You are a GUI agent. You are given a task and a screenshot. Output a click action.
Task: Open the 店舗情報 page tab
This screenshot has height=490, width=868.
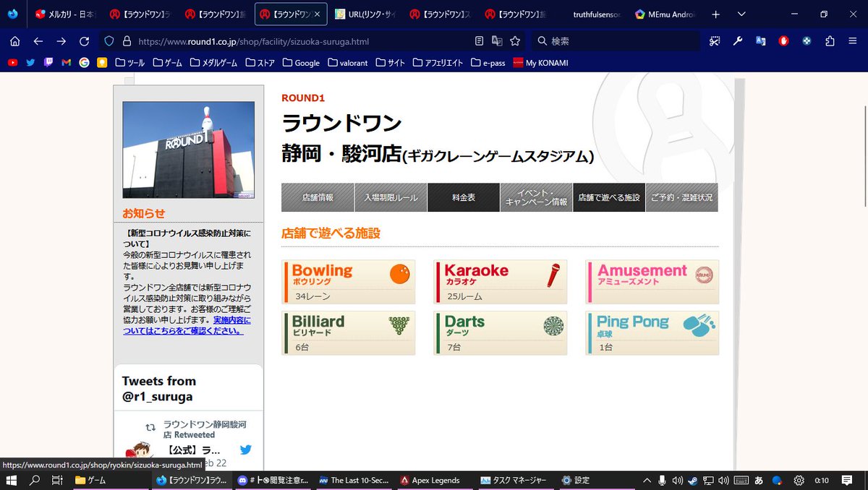[318, 197]
